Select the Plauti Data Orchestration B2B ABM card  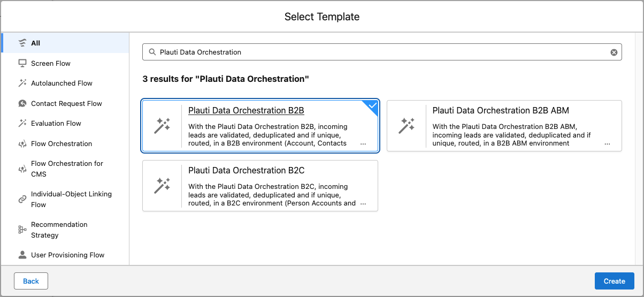[504, 126]
